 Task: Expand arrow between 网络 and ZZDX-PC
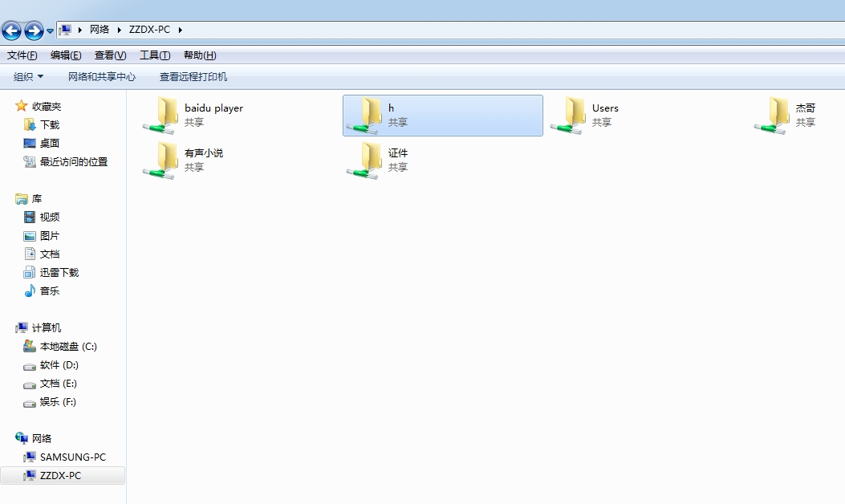[119, 30]
